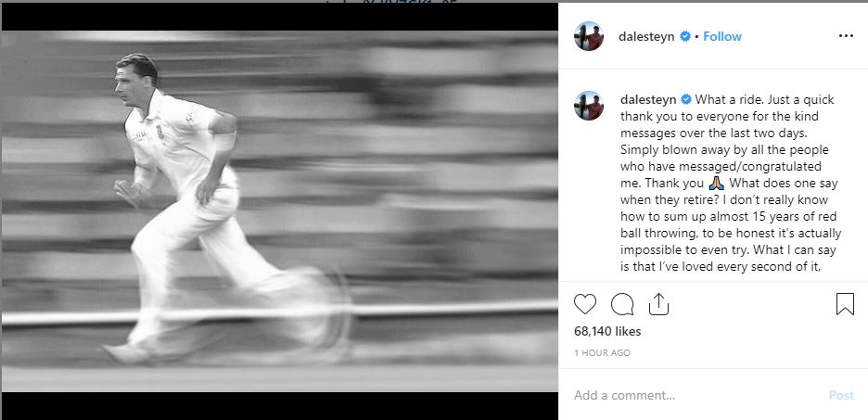Focus the Add a comment field

697,395
